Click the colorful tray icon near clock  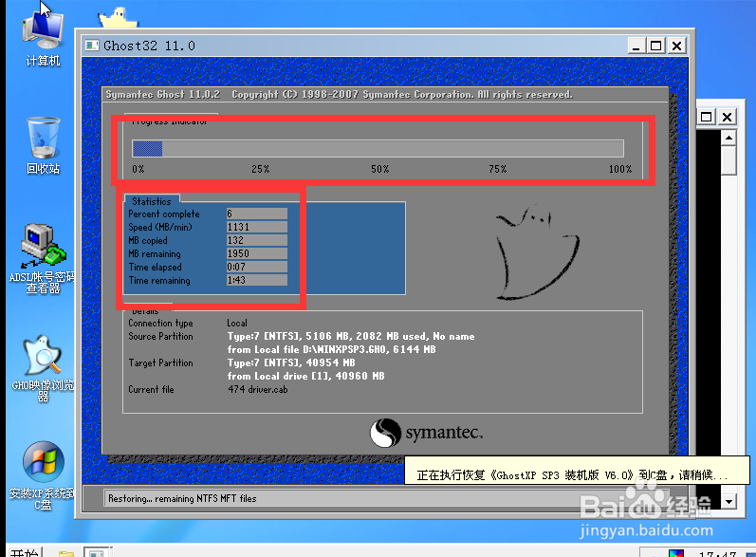(x=676, y=553)
